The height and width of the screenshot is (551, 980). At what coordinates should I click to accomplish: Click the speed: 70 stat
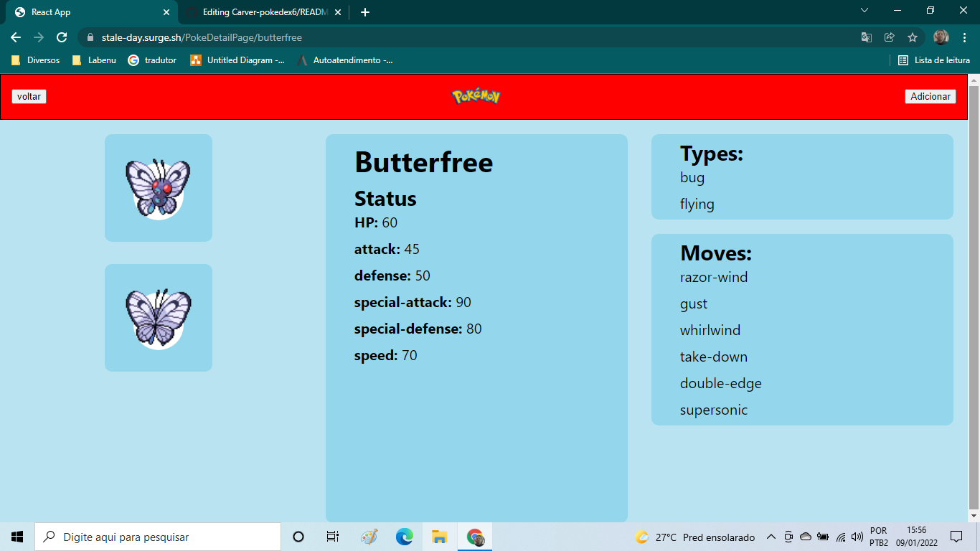click(385, 356)
